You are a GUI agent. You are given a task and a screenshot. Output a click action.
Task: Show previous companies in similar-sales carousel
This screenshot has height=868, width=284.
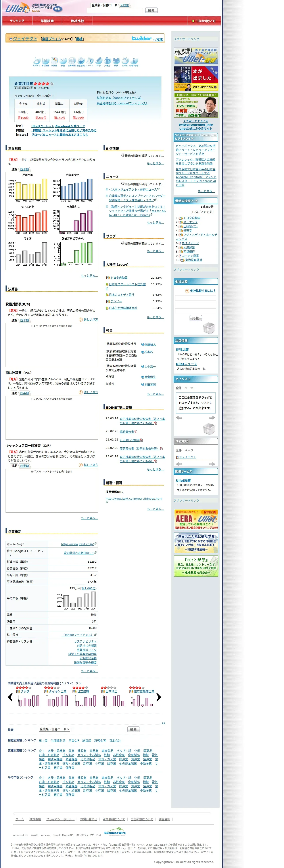[10, 697]
